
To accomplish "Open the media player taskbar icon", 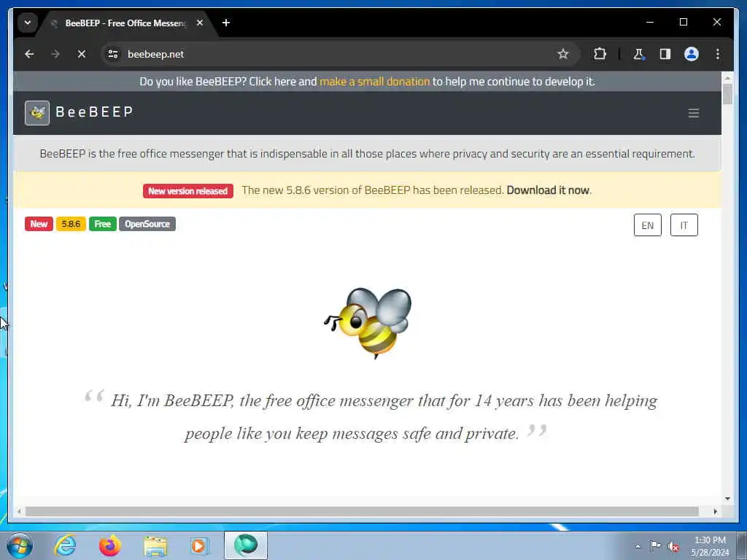I will coord(199,545).
